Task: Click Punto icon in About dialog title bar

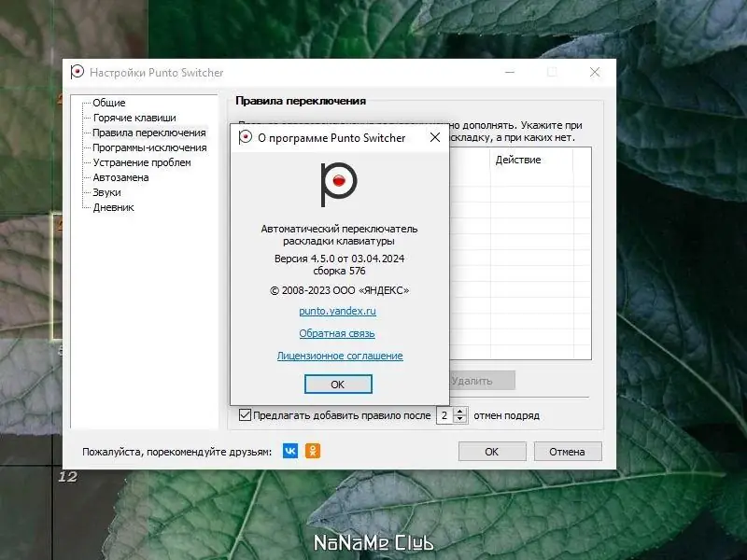Action: pos(246,137)
